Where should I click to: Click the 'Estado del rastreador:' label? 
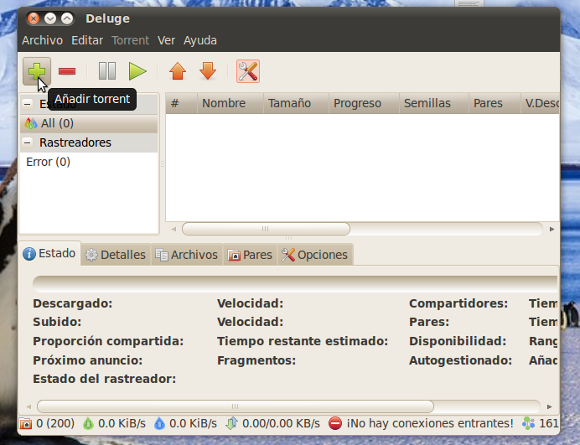[x=104, y=379]
